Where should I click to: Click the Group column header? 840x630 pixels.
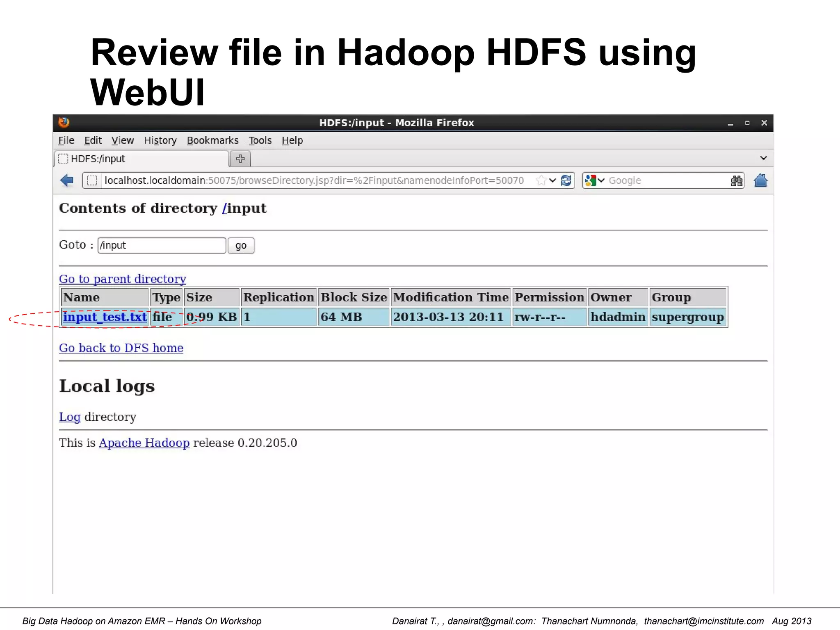[x=688, y=297]
